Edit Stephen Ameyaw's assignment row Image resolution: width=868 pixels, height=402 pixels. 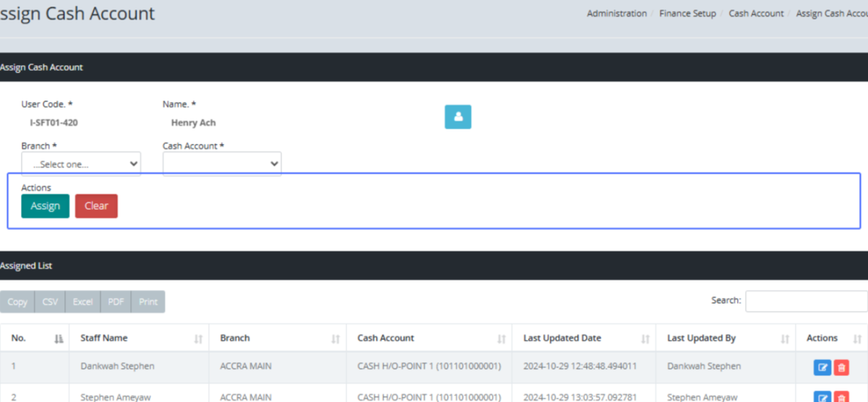[x=822, y=396]
